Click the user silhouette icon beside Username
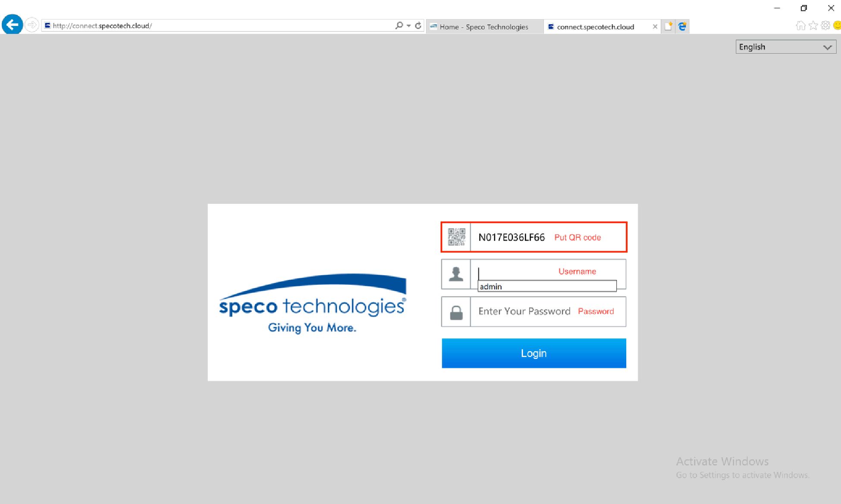841x504 pixels. point(456,274)
